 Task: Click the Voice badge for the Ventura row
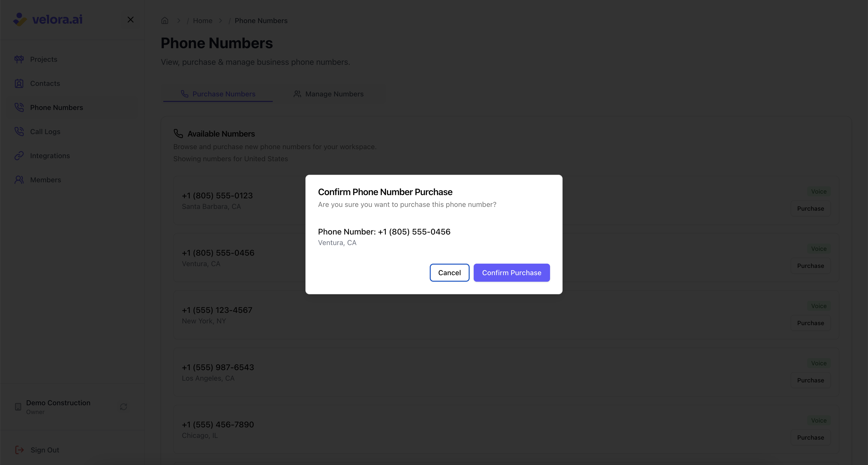819,249
